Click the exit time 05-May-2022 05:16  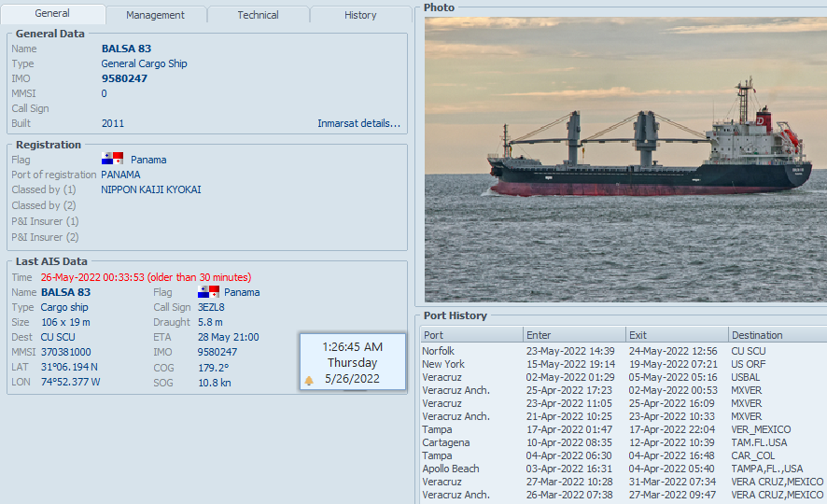[673, 377]
